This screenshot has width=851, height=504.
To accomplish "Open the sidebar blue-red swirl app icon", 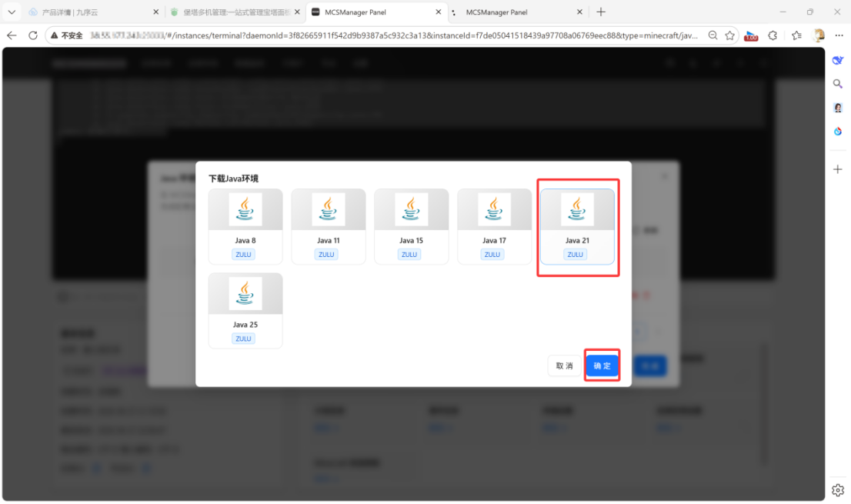I will click(837, 132).
